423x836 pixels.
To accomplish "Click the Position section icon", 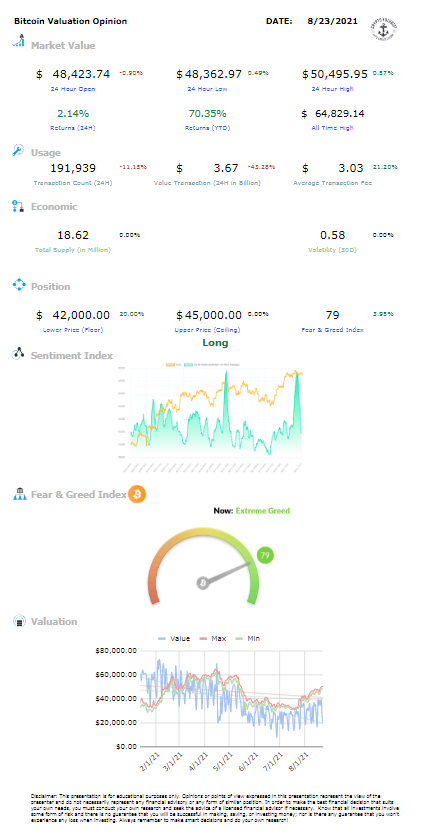I will (x=19, y=285).
